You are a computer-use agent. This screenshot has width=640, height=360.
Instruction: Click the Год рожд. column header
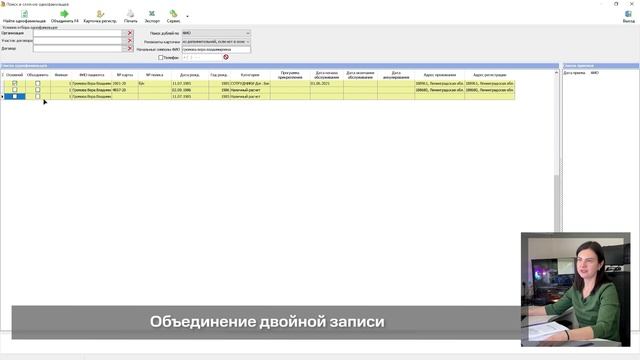219,75
